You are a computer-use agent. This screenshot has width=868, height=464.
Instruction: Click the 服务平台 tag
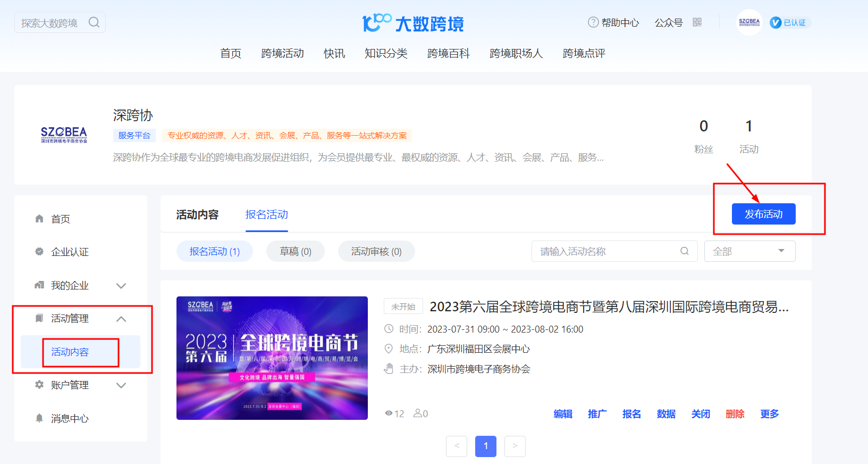[x=134, y=136]
